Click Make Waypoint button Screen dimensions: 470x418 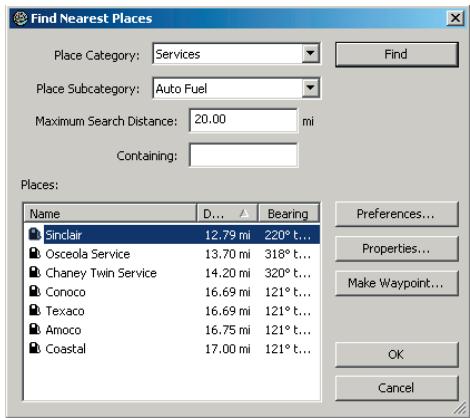(x=397, y=283)
